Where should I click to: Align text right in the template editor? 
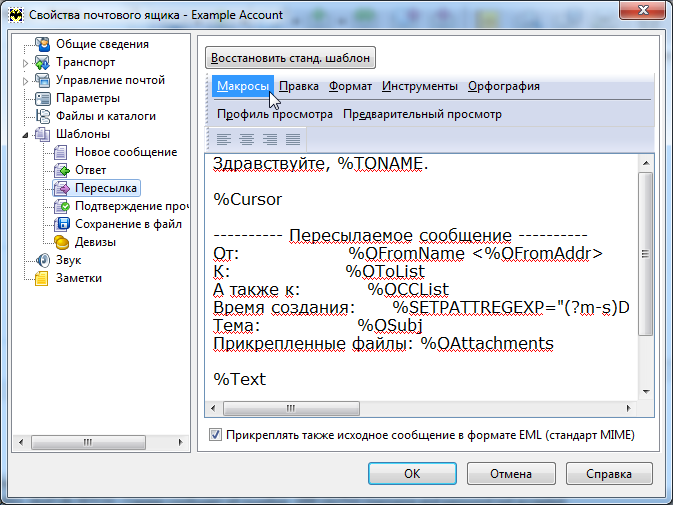[x=270, y=139]
